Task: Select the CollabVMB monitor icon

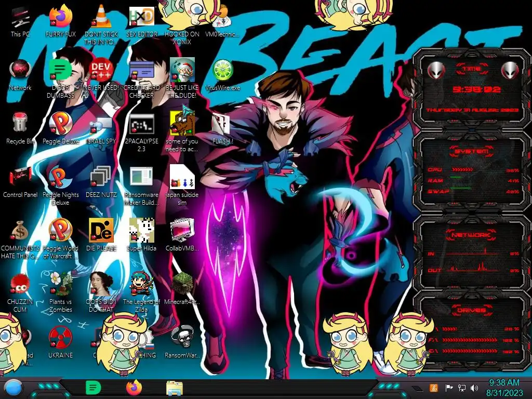Action: point(182,235)
